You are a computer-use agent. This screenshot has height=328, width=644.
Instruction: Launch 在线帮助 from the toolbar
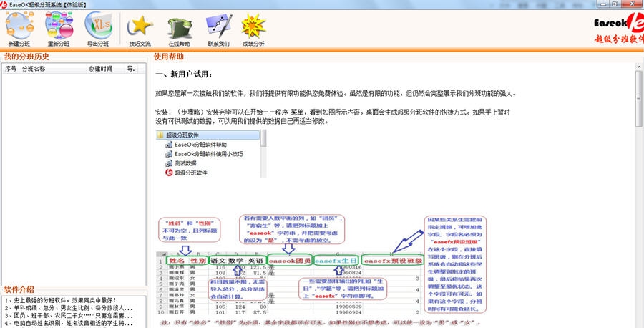click(x=179, y=30)
